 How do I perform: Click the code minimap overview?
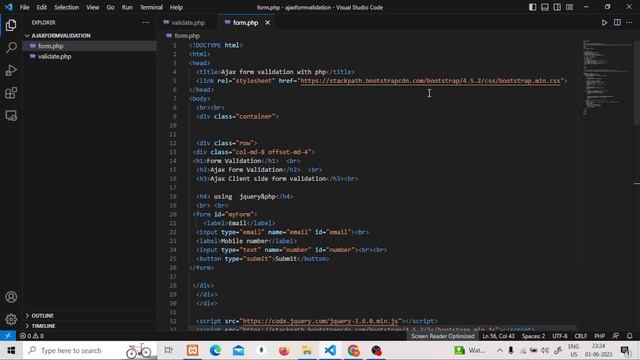pos(607,78)
